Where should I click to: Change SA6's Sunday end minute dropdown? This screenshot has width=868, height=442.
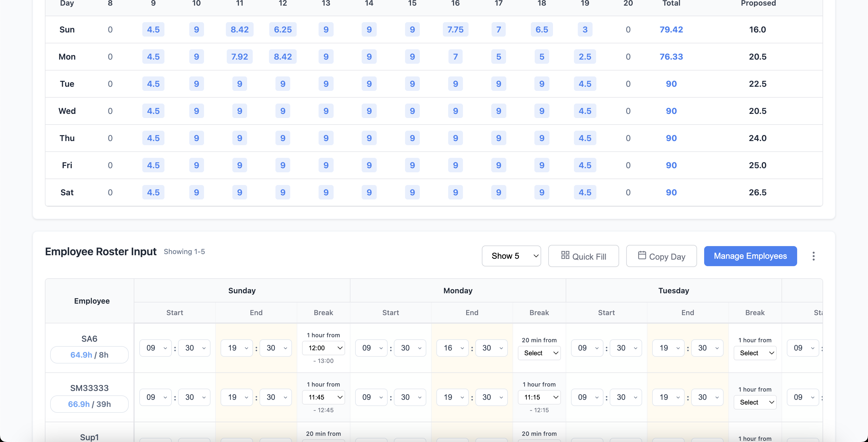(275, 348)
